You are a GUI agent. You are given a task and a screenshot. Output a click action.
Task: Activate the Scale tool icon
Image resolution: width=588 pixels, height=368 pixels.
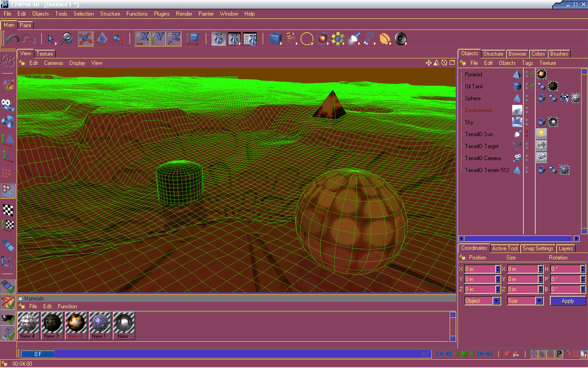101,39
